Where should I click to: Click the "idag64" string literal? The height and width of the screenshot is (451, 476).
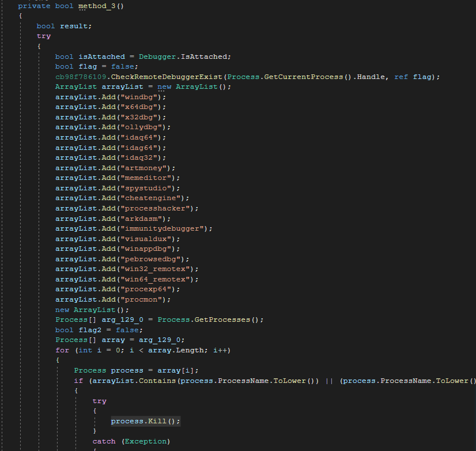tap(139, 148)
